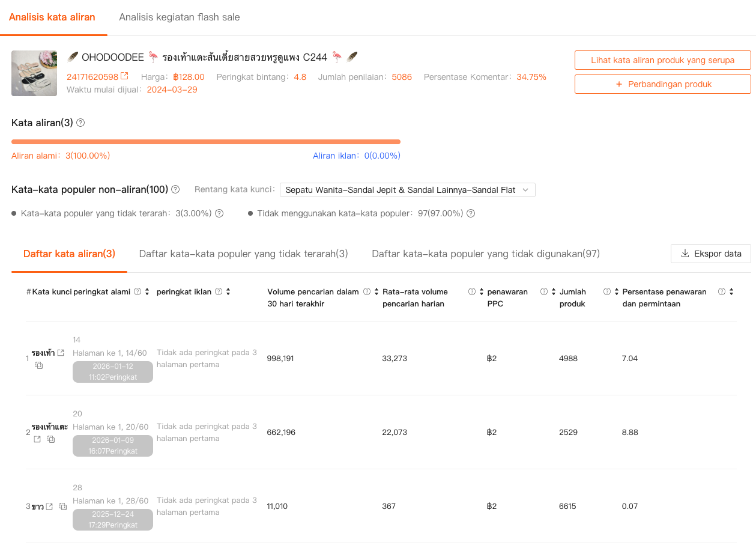
Task: Sort the table by peringkat alami
Action: pos(147,292)
